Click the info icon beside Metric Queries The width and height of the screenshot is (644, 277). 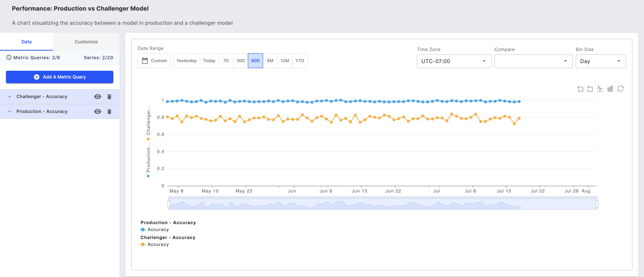click(9, 57)
